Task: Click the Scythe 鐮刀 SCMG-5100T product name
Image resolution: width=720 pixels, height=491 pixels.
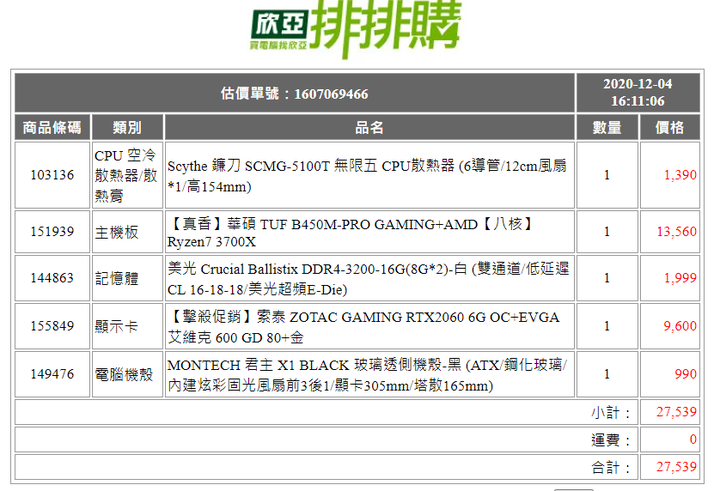Action: tap(367, 176)
